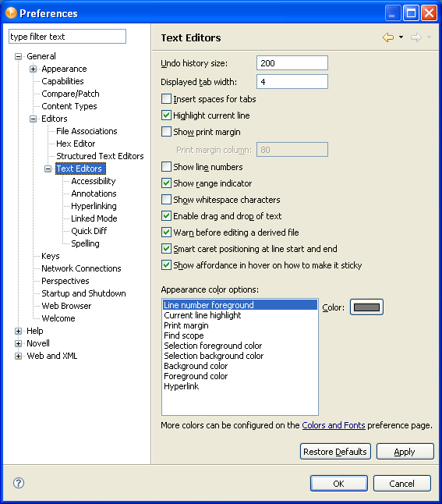Select Print margin color option
The height and width of the screenshot is (504, 442).
point(240,325)
